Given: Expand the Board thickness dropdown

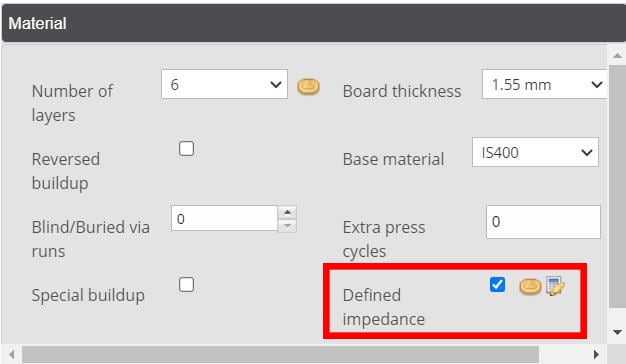Looking at the screenshot, I should coord(545,84).
